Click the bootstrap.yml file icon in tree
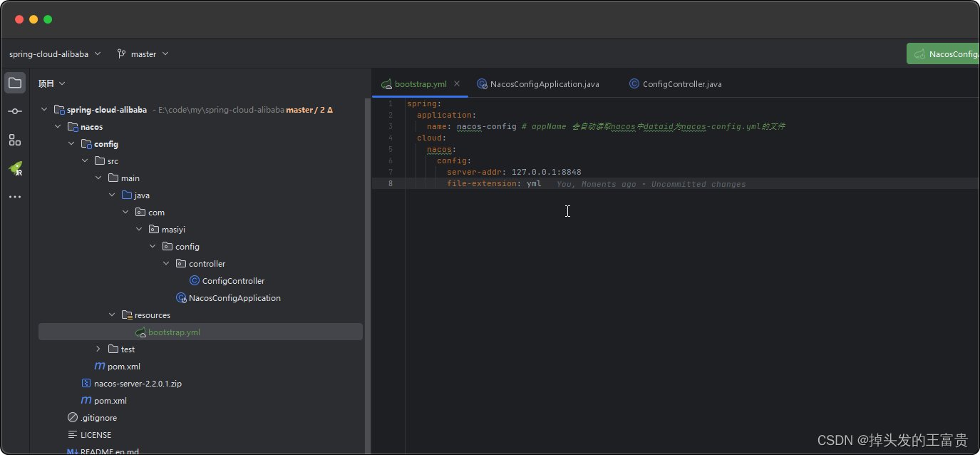The width and height of the screenshot is (980, 455). tap(141, 332)
